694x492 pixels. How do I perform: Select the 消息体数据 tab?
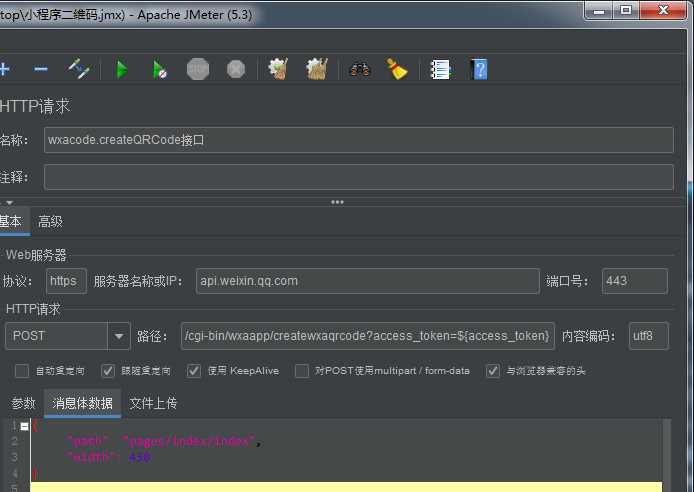pyautogui.click(x=82, y=403)
